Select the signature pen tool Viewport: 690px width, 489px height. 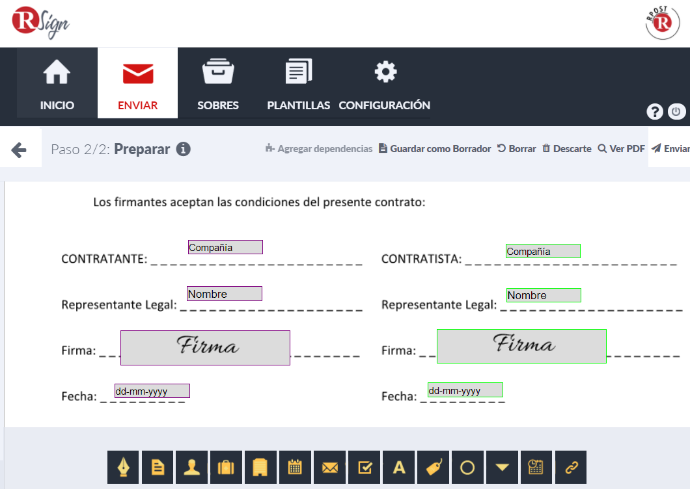tap(123, 467)
